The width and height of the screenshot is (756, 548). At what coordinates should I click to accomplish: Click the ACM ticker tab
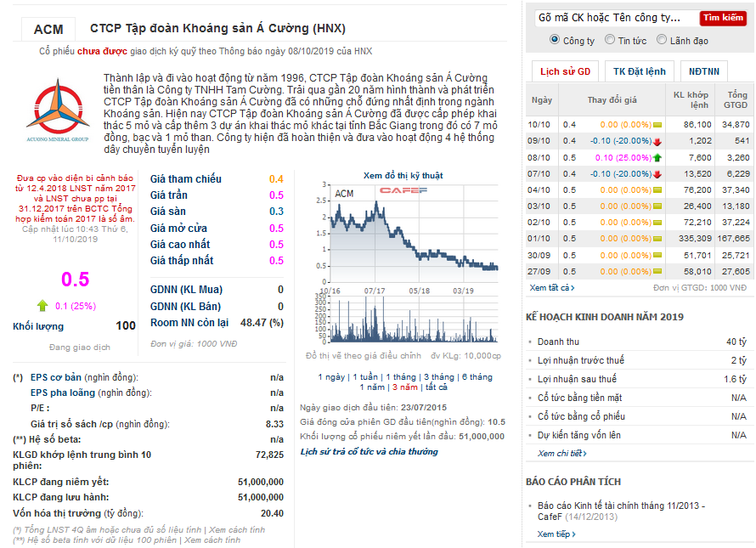click(48, 30)
